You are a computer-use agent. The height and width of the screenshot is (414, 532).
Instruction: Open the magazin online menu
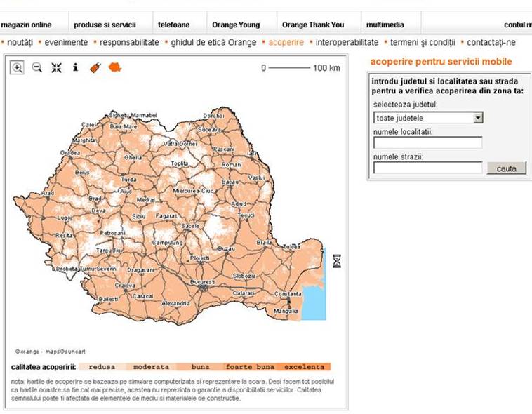[26, 25]
